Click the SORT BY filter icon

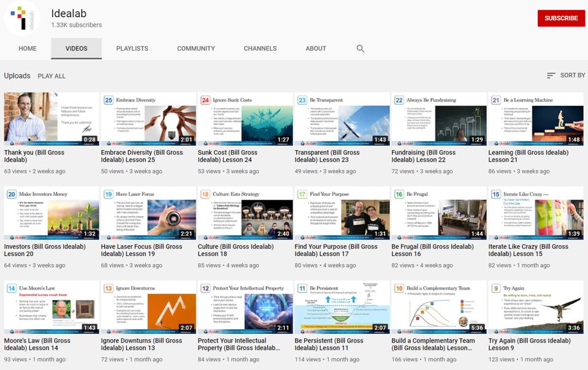tap(551, 75)
